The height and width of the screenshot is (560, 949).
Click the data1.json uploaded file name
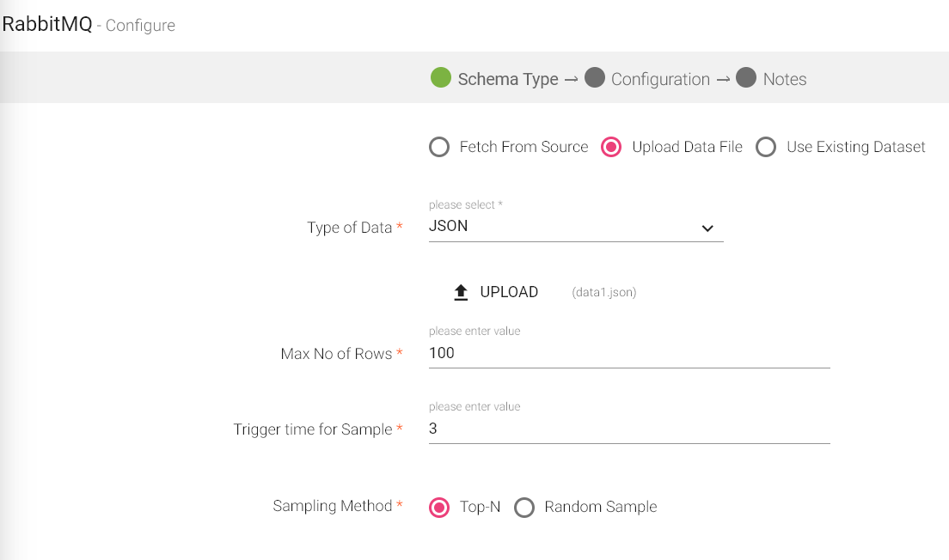(x=603, y=293)
